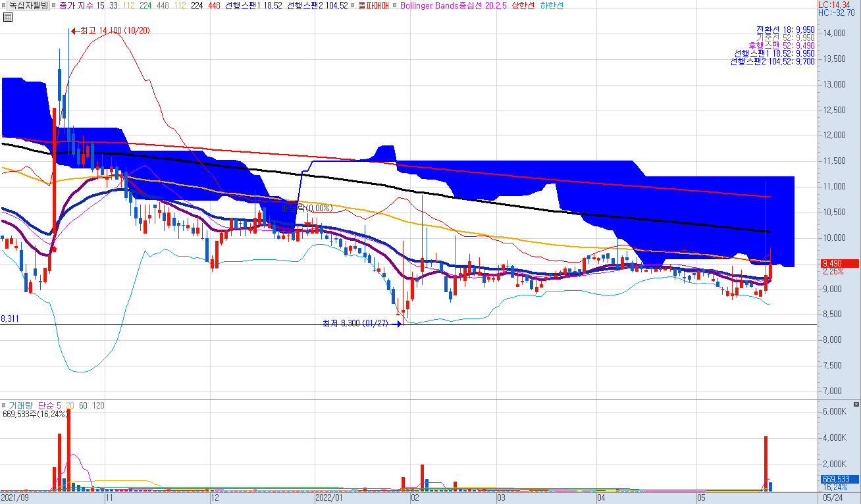Click the 2022/01 date axis label
This screenshot has height=504, width=861.
(x=329, y=499)
